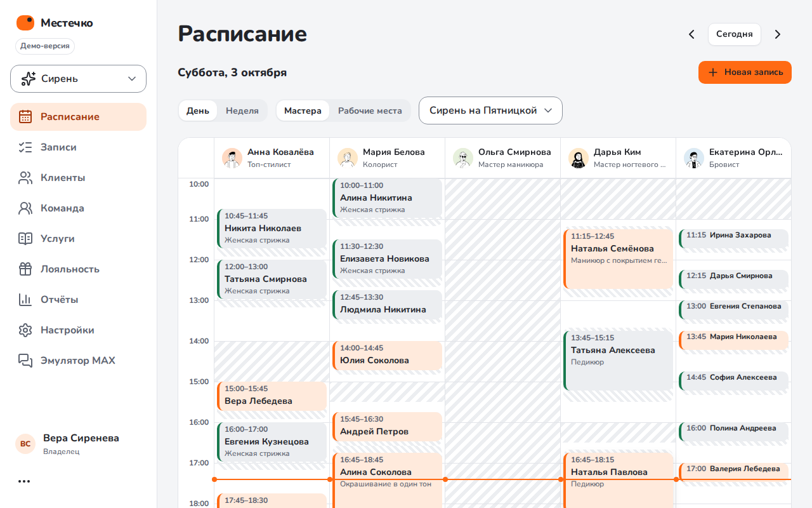Click the gear icon beside Настройки
The image size is (812, 508).
pyautogui.click(x=25, y=330)
